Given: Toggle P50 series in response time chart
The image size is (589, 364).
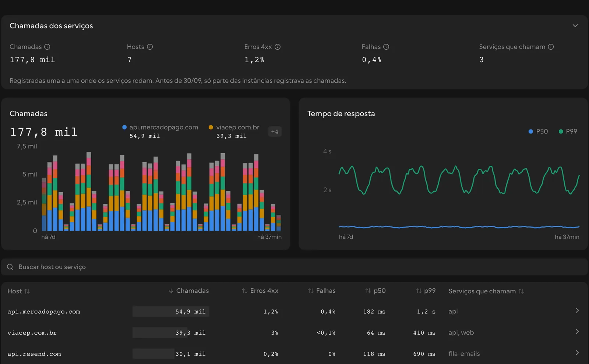Looking at the screenshot, I should click(538, 131).
